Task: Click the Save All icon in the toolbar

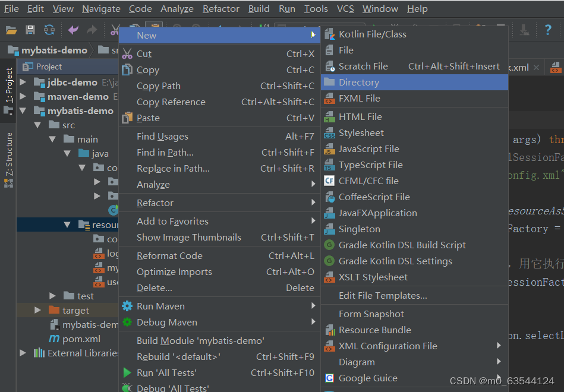Action: point(30,29)
